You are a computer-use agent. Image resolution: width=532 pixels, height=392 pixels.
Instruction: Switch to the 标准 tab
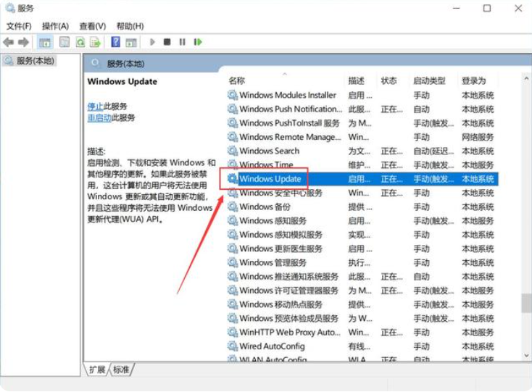tap(121, 370)
